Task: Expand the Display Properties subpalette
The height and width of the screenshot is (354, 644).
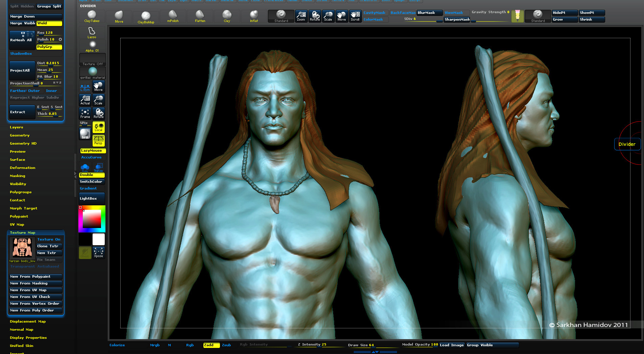Action: pyautogui.click(x=28, y=338)
